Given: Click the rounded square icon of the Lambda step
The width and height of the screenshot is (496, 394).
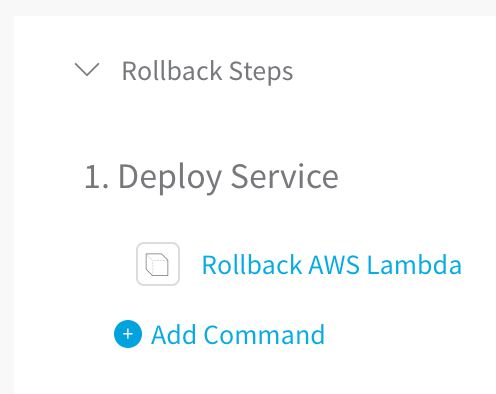Looking at the screenshot, I should (x=158, y=264).
